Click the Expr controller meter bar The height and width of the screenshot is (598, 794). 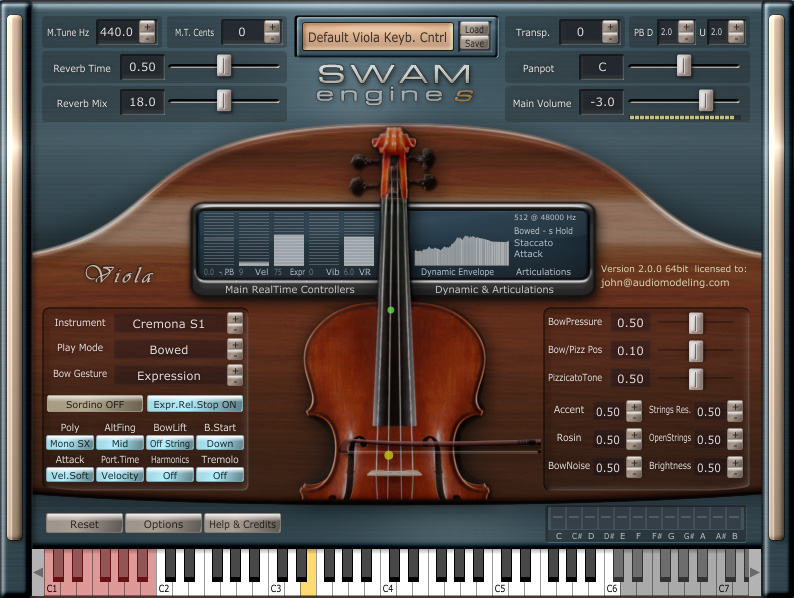(289, 240)
